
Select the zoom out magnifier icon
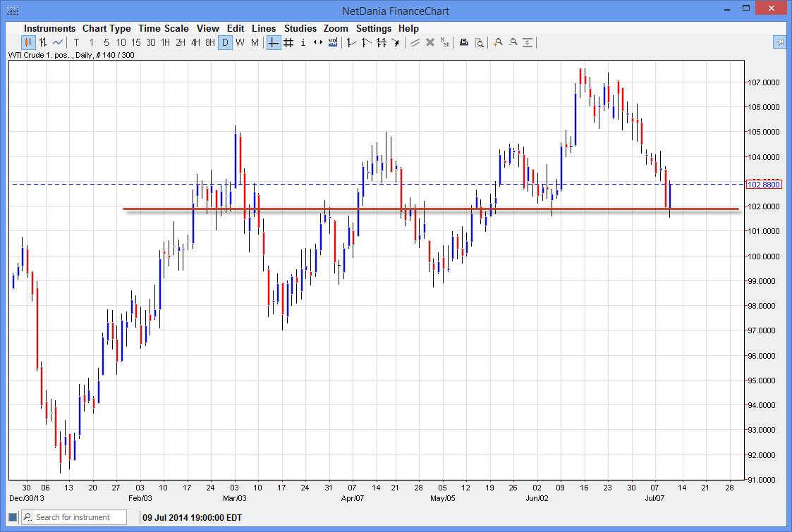pyautogui.click(x=514, y=42)
